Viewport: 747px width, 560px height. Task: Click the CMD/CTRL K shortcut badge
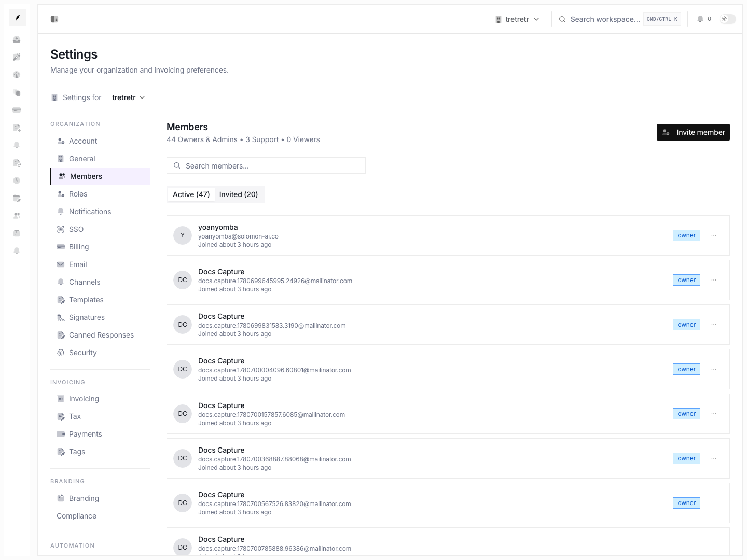point(662,19)
